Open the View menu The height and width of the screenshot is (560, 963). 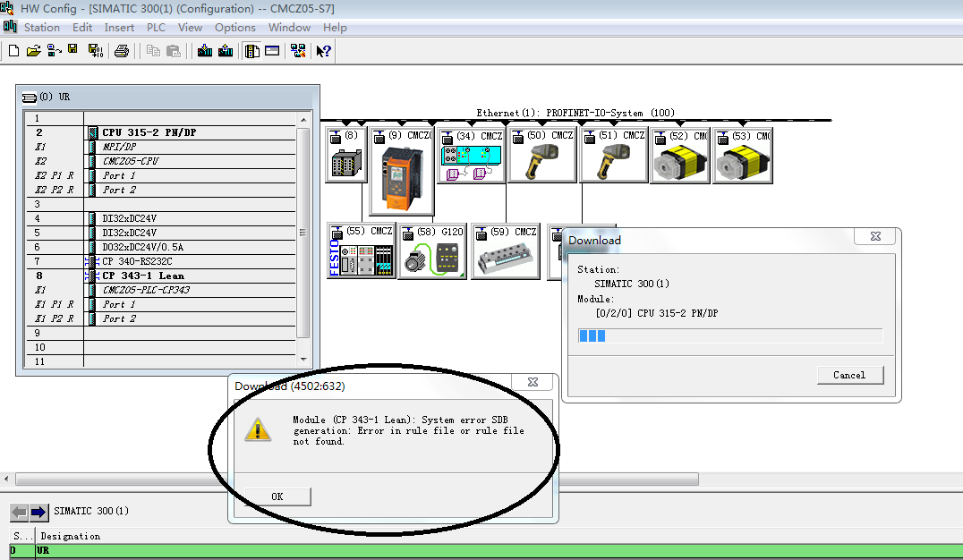(190, 28)
